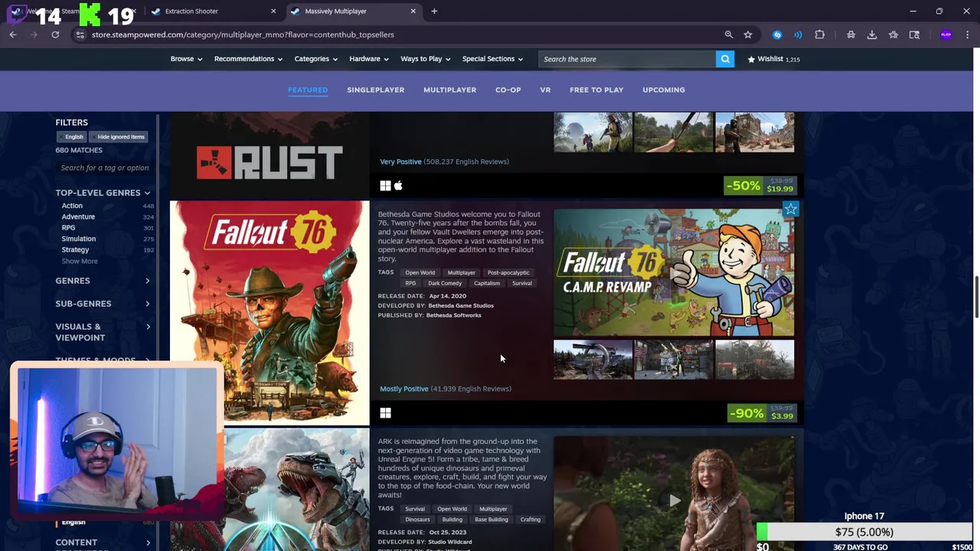Image resolution: width=980 pixels, height=551 pixels.
Task: Open Bethesda Softworks publisher link
Action: pos(453,315)
